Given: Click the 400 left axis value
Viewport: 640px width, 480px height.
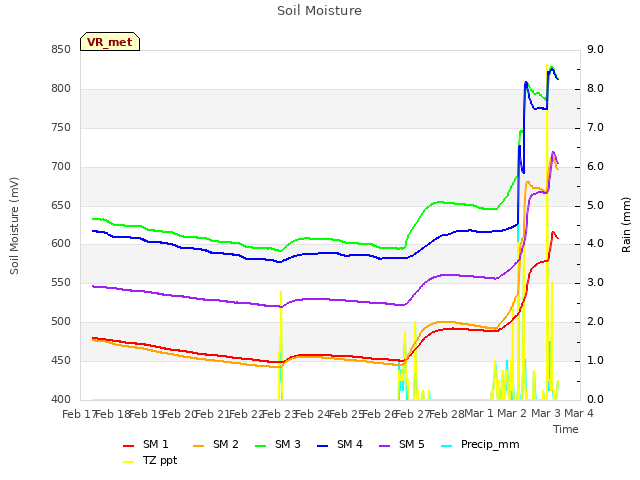Looking at the screenshot, I should point(61,400).
